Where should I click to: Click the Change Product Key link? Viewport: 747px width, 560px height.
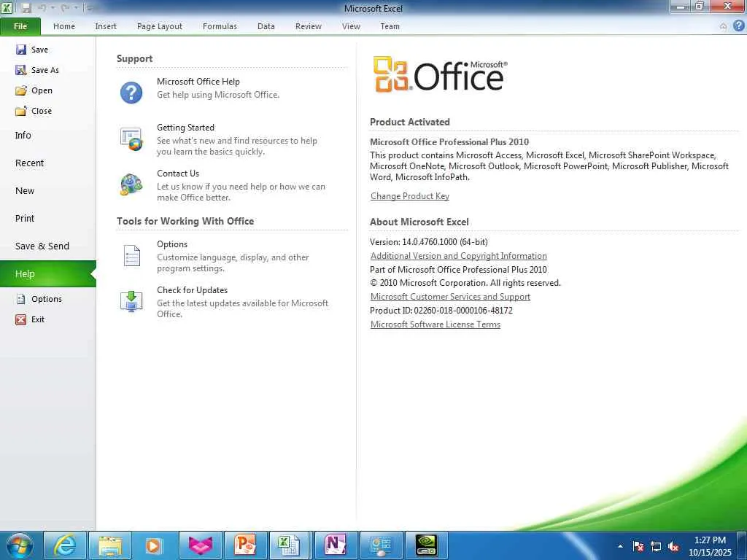[410, 196]
